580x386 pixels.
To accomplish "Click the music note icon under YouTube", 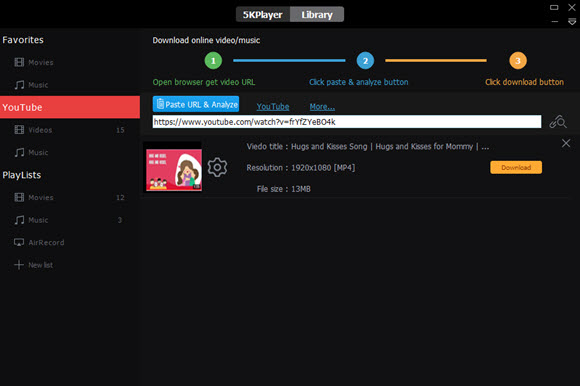I will pos(19,152).
